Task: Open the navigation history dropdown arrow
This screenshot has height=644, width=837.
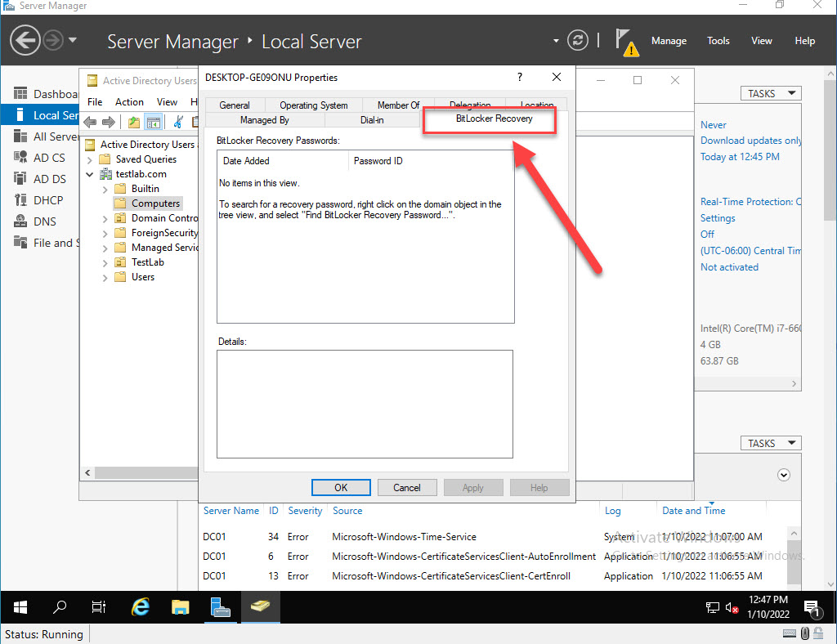Action: [73, 40]
